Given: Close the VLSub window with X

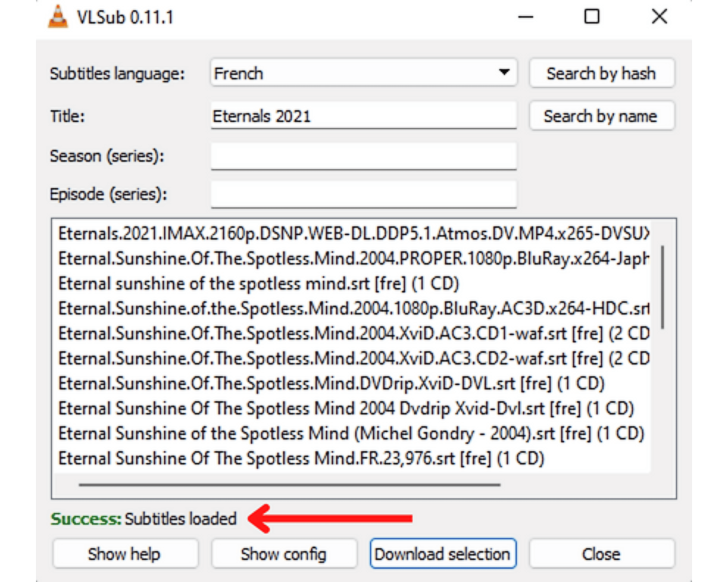Looking at the screenshot, I should (x=659, y=17).
